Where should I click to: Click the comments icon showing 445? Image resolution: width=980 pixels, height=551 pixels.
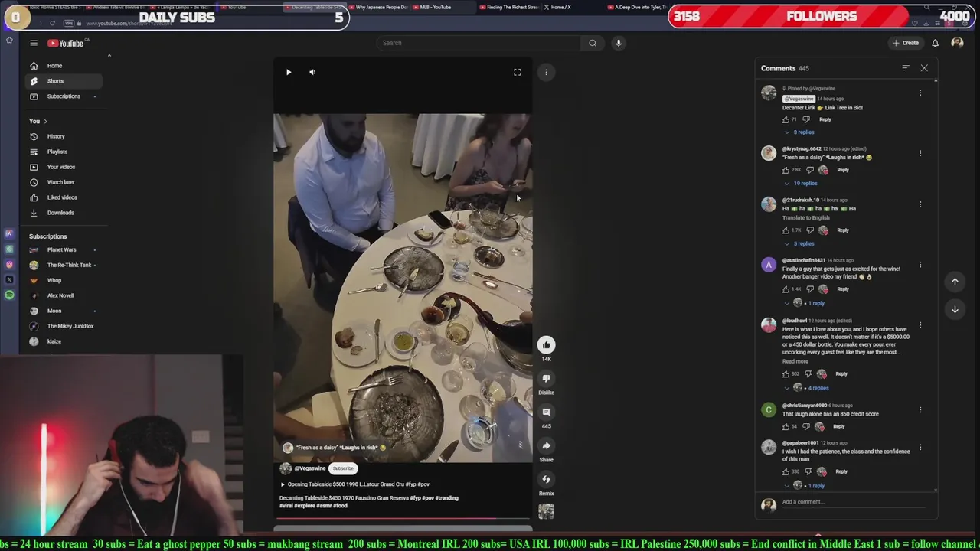(546, 412)
